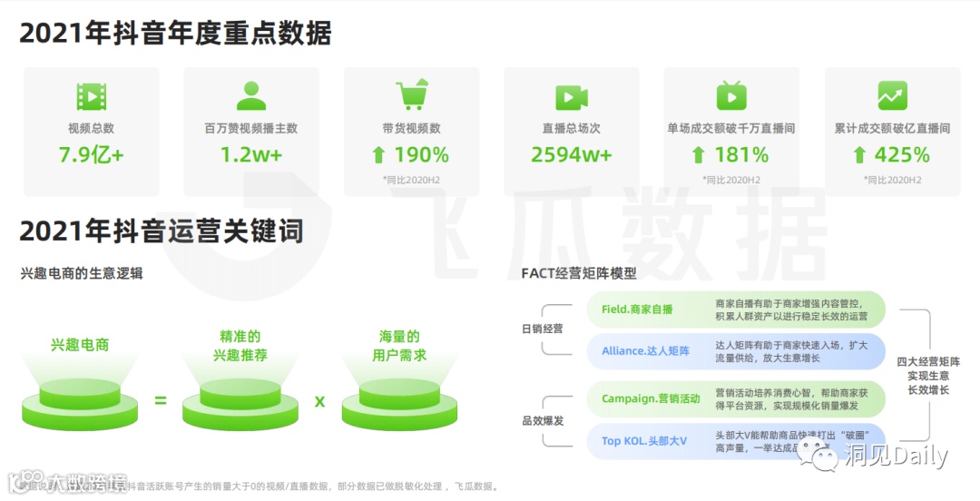Viewport: 980px width, 501px height.
Task: Click the TV play icon above 单场成交额破千万直播间
Action: click(731, 95)
